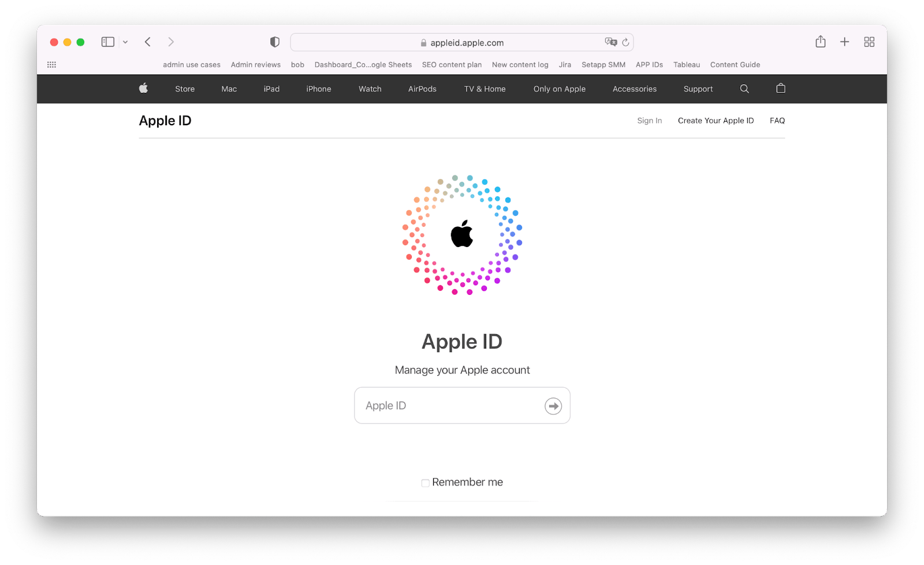Open the TV & Home menu item

[x=485, y=89]
